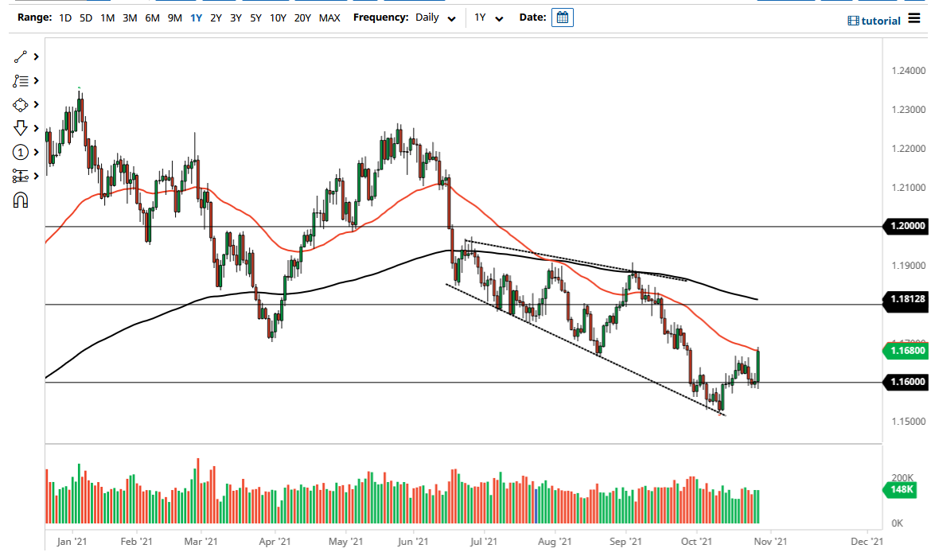Click the tutorial link
This screenshot has width=935, height=560.
point(875,21)
